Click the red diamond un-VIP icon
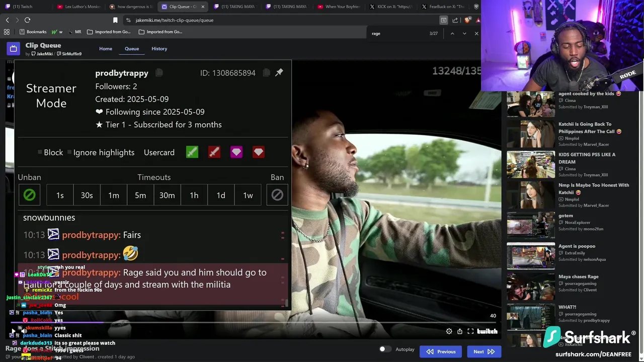This screenshot has height=362, width=644. click(x=259, y=152)
